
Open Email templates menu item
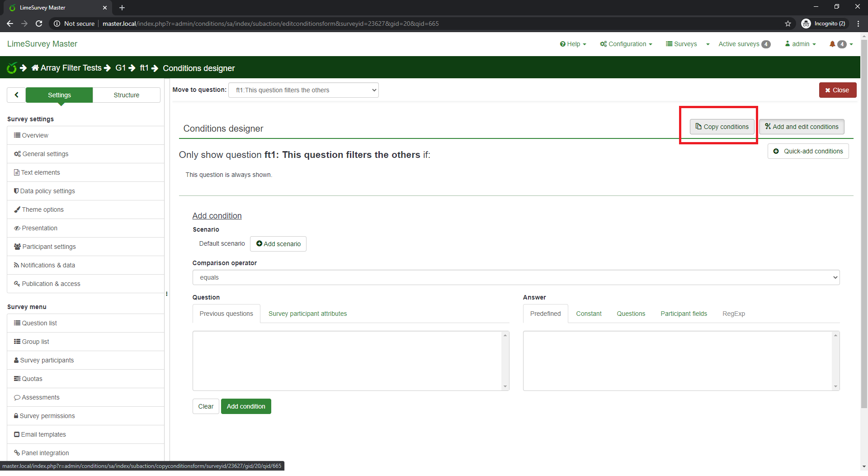coord(85,434)
